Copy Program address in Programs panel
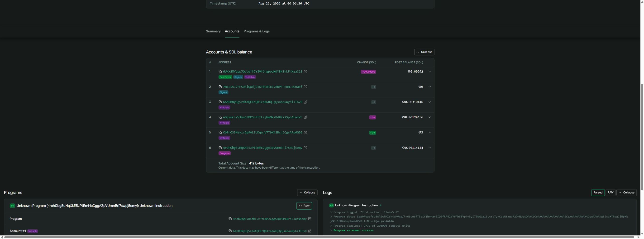The width and height of the screenshot is (644, 239). click(x=230, y=219)
